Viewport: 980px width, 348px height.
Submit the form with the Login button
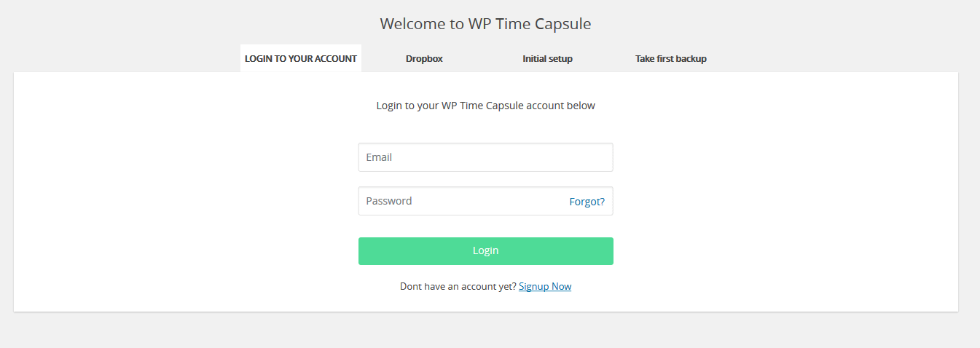[485, 251]
